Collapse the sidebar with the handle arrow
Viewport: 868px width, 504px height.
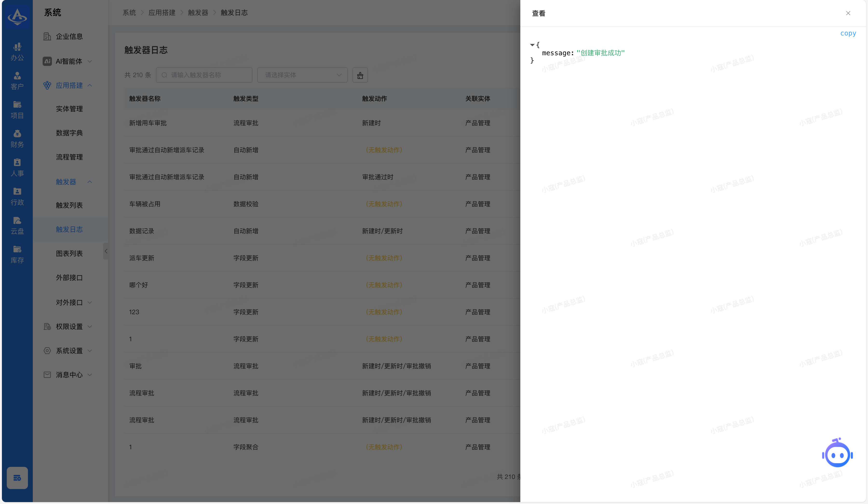106,251
